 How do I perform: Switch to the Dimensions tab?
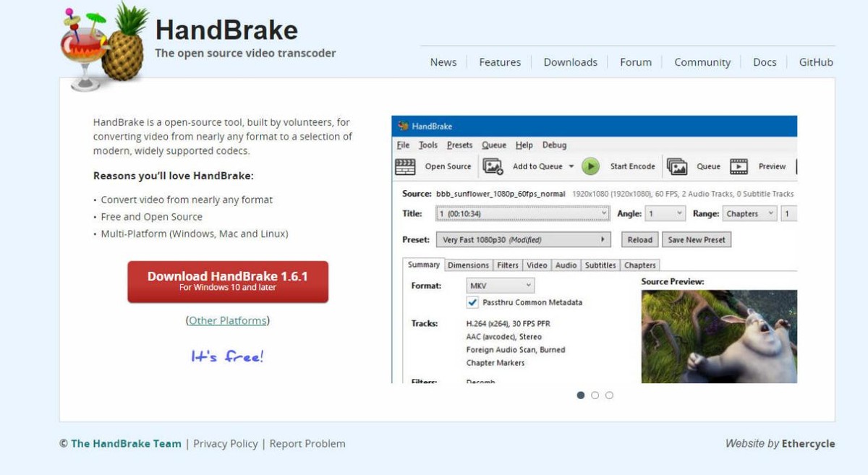click(x=468, y=265)
